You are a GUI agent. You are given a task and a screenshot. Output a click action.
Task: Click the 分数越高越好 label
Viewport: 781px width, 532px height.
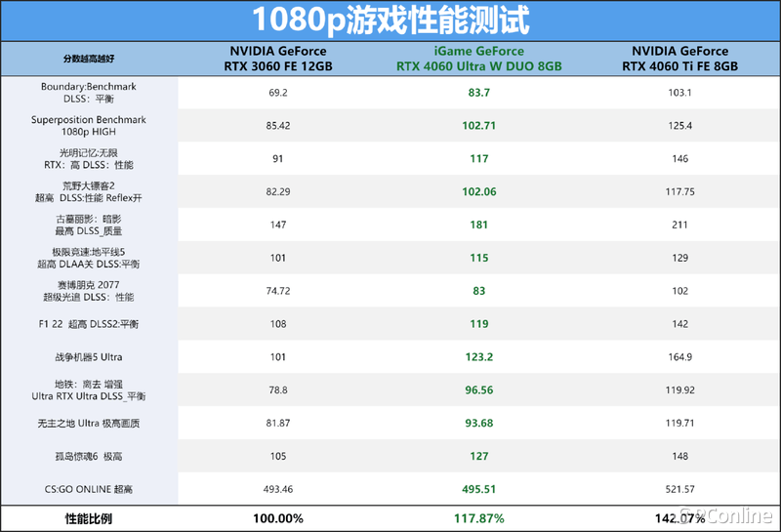click(x=89, y=59)
